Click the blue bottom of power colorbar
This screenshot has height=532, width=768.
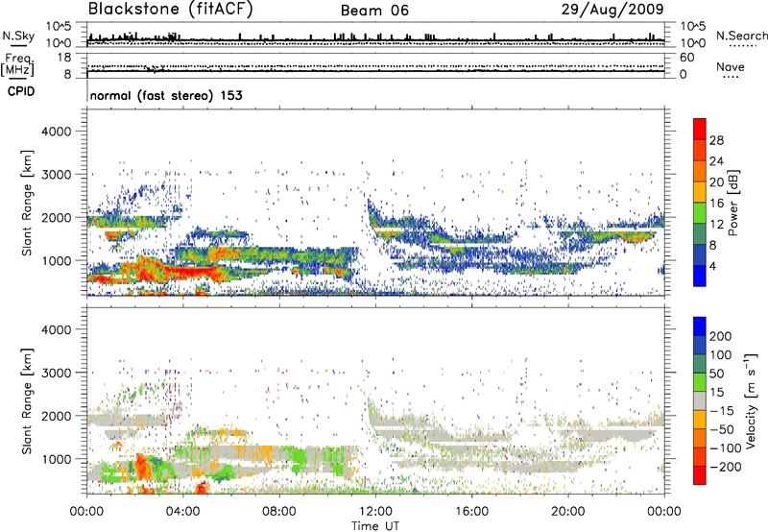[x=700, y=276]
